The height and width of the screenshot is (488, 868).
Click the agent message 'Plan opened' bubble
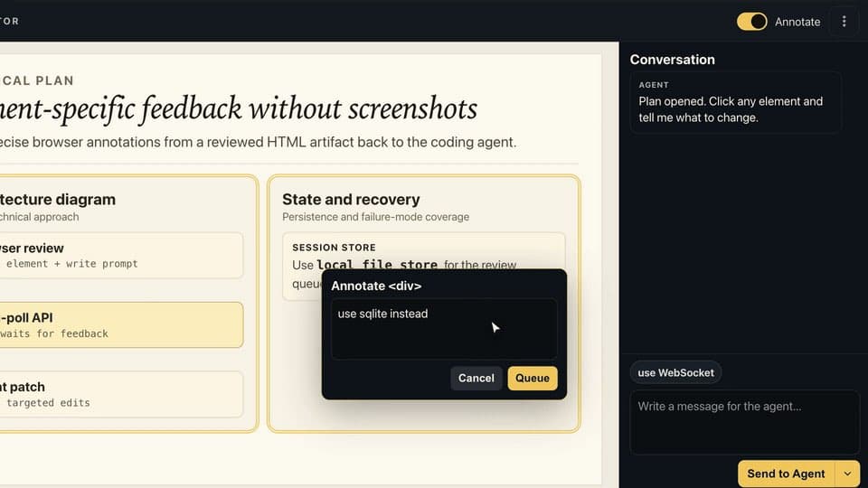tap(736, 102)
